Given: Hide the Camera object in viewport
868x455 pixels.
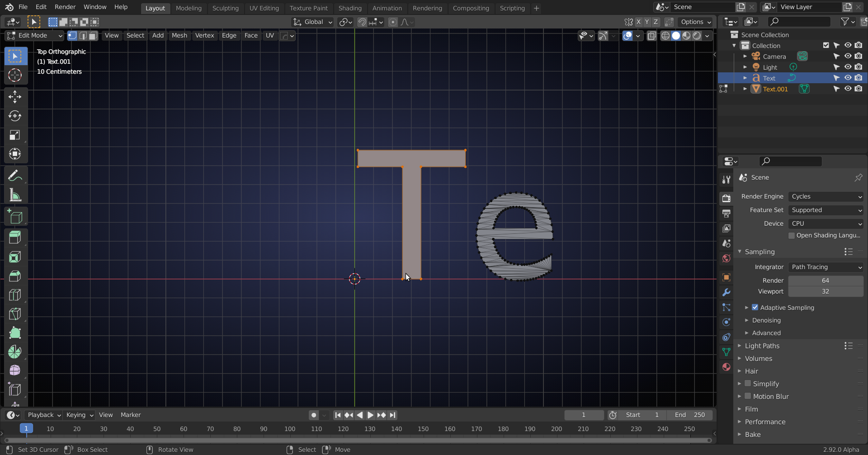Looking at the screenshot, I should coord(848,57).
